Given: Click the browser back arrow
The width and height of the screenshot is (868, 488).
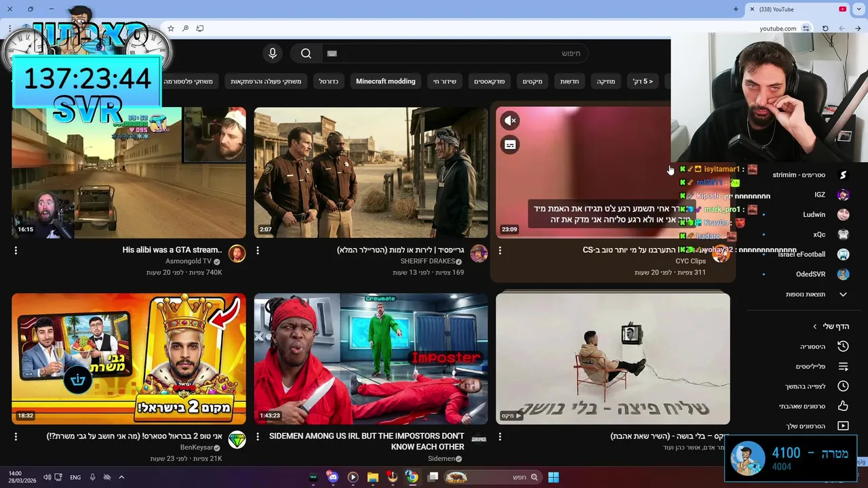Looking at the screenshot, I should [x=859, y=28].
